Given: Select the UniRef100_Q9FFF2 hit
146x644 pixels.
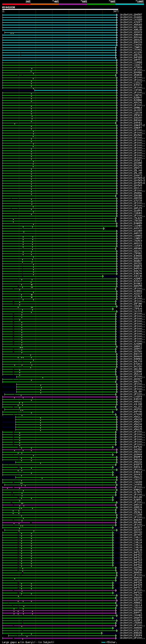Looking at the screenshot, I should [131, 60].
